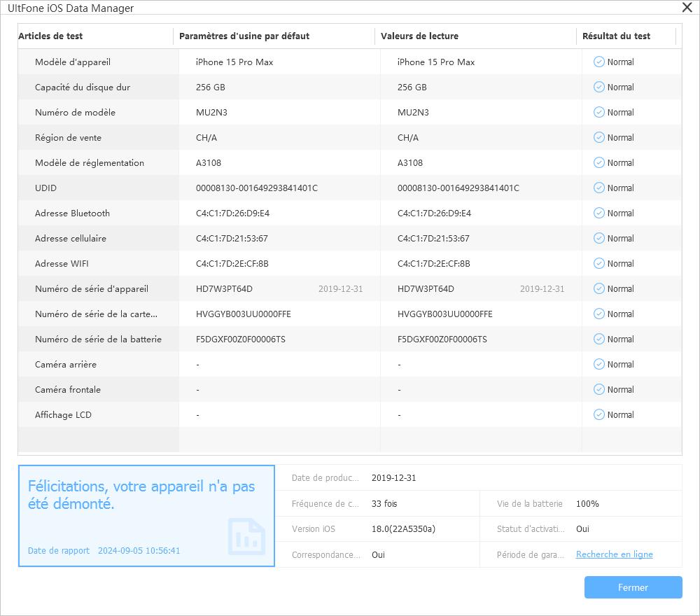Click the Normal check icon for Affichage LCD
Viewport: 700px width, 616px height.
pyautogui.click(x=598, y=415)
